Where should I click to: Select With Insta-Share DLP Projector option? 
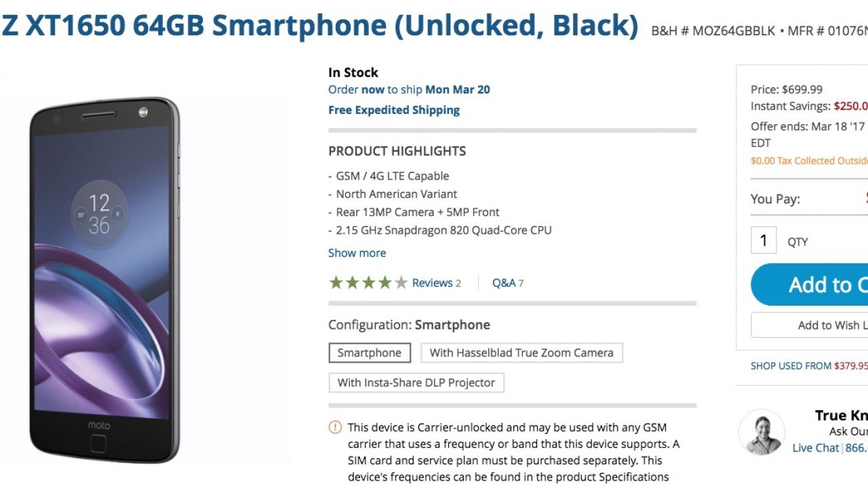[416, 382]
